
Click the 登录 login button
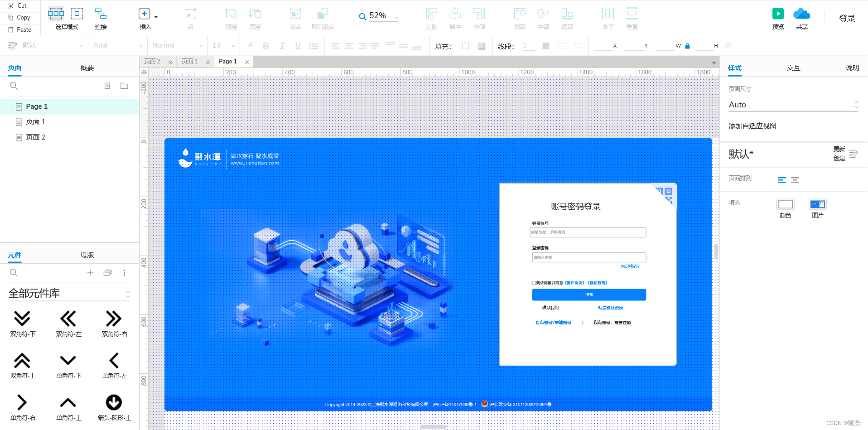click(847, 19)
